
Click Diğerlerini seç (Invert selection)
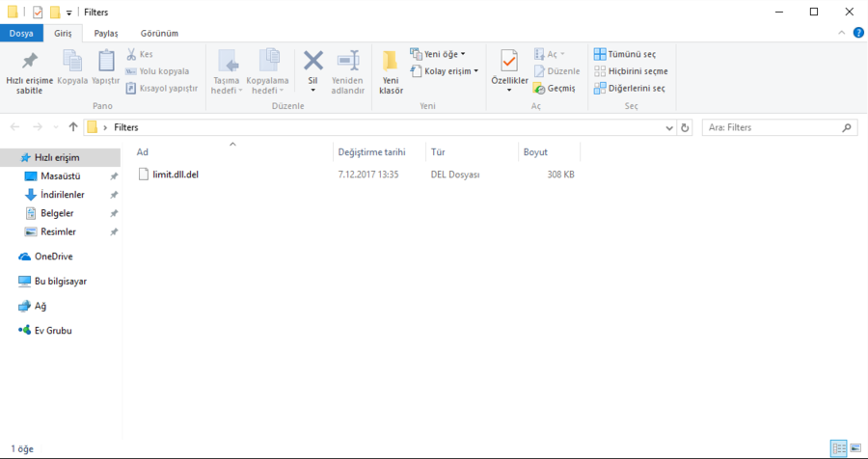(x=630, y=88)
